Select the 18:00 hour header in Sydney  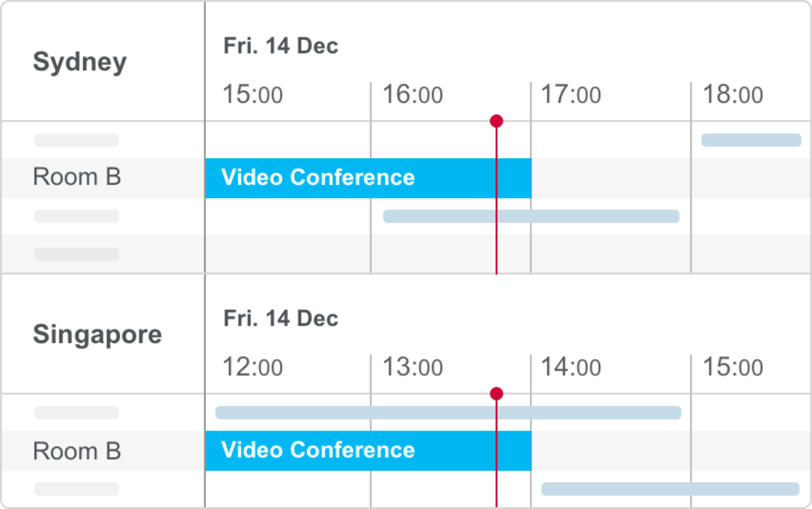click(732, 95)
